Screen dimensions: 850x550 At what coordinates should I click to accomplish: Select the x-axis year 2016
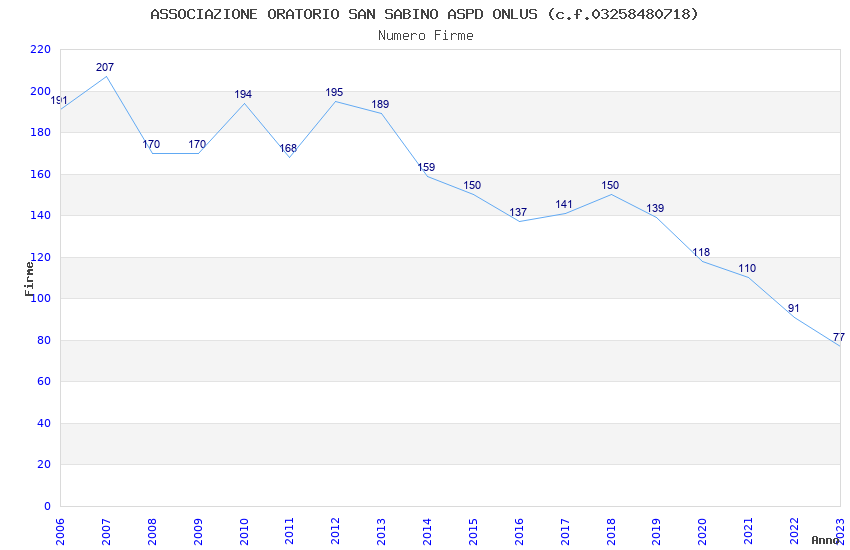(x=519, y=531)
